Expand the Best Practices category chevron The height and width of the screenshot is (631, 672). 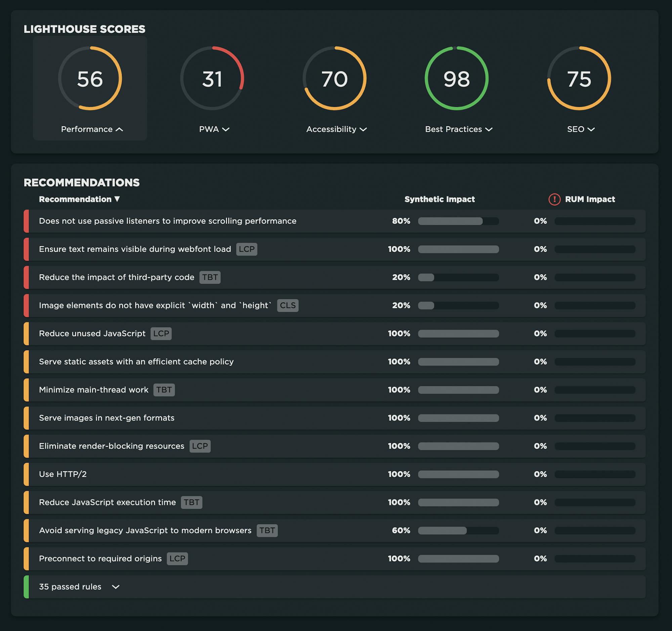click(x=489, y=129)
